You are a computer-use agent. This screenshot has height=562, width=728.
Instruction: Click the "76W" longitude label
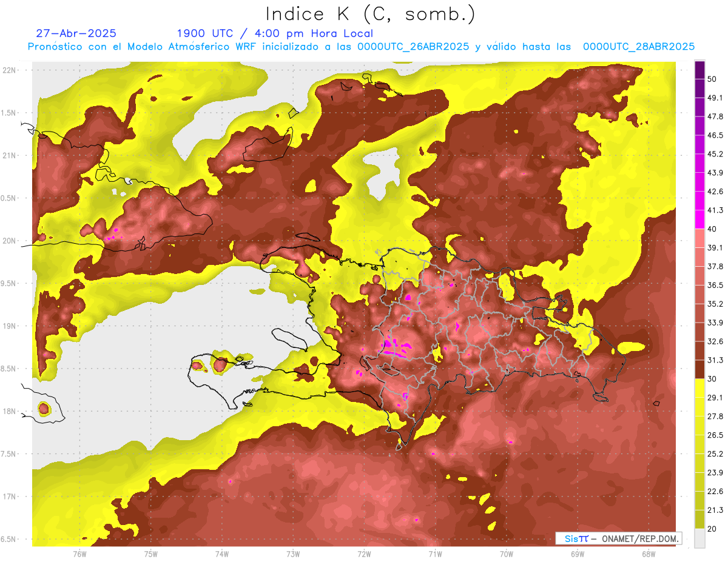(x=79, y=554)
